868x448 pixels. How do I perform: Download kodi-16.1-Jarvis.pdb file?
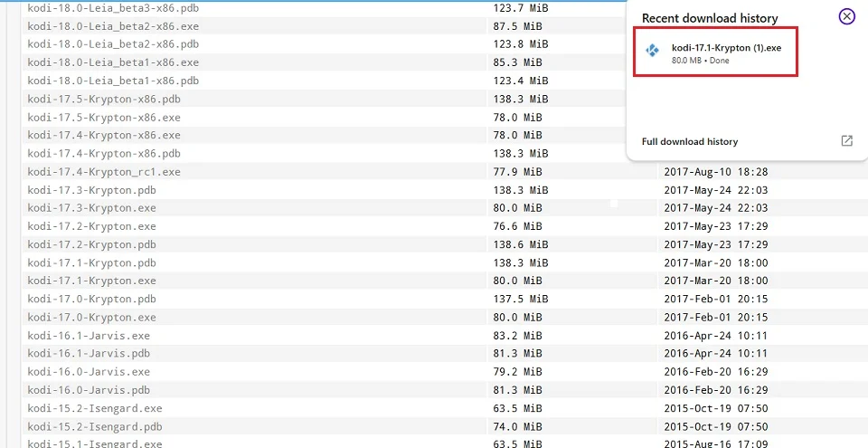[x=89, y=353]
